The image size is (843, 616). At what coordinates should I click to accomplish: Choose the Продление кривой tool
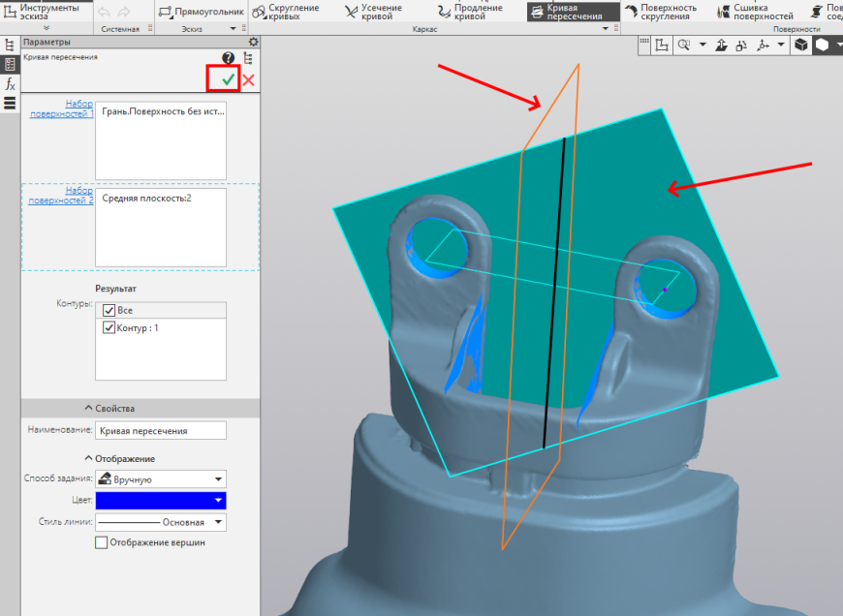470,12
